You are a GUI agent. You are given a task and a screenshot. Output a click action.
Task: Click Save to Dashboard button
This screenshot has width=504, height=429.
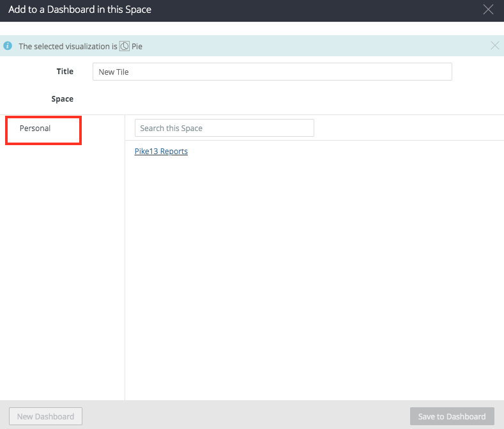(452, 416)
